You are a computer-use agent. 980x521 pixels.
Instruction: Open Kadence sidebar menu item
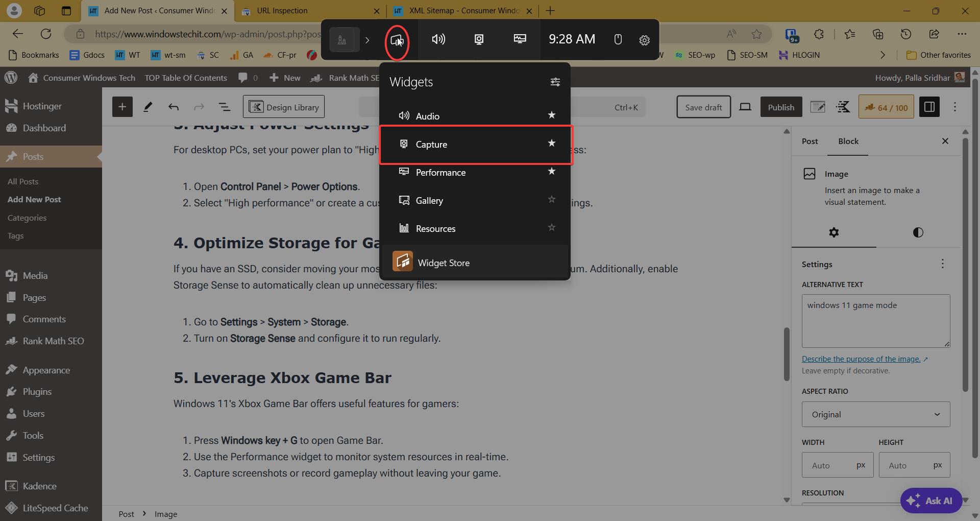tap(51, 486)
